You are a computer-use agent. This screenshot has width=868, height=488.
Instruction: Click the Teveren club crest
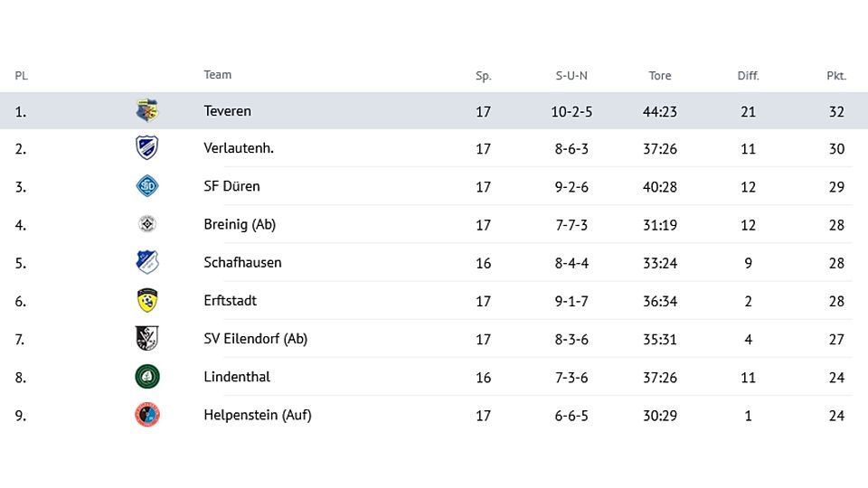click(x=147, y=110)
